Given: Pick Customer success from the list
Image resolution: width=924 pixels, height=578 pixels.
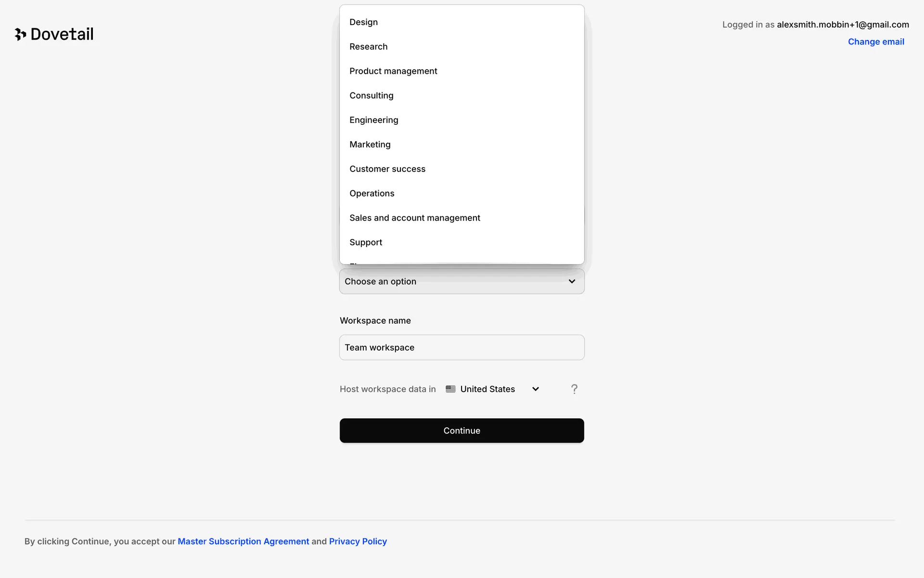Looking at the screenshot, I should [x=387, y=169].
